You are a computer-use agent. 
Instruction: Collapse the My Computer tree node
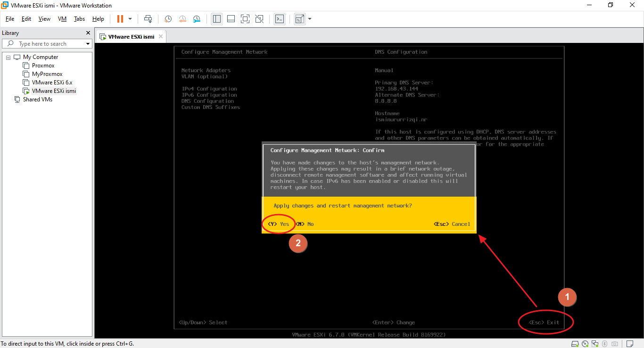pyautogui.click(x=8, y=57)
